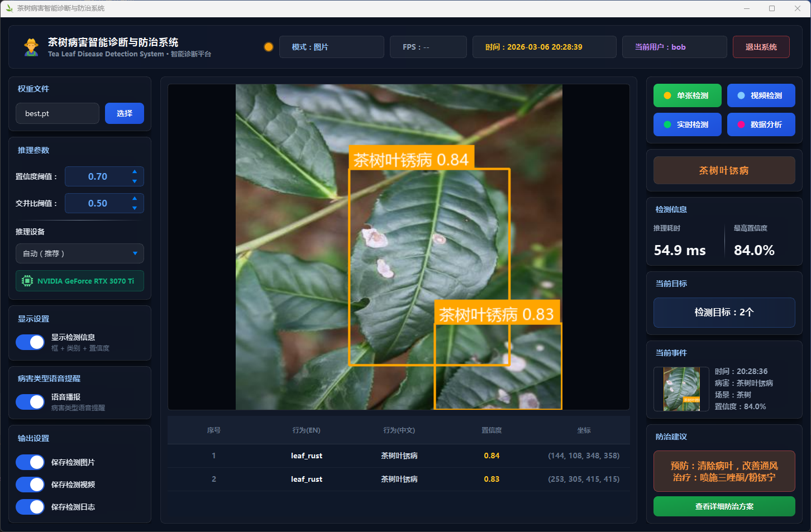Switch to 视频检测 mode
This screenshot has height=532, width=811.
tap(761, 95)
